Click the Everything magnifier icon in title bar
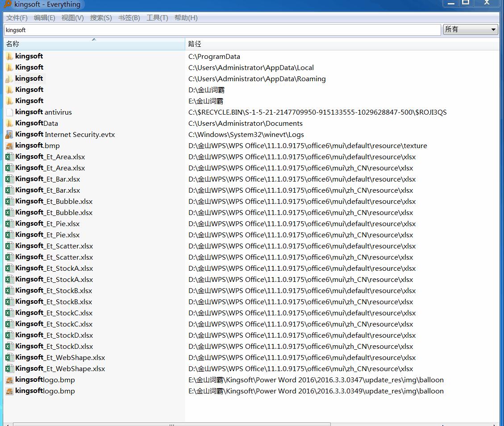Screen dimensions: 504x426 tap(8, 4)
